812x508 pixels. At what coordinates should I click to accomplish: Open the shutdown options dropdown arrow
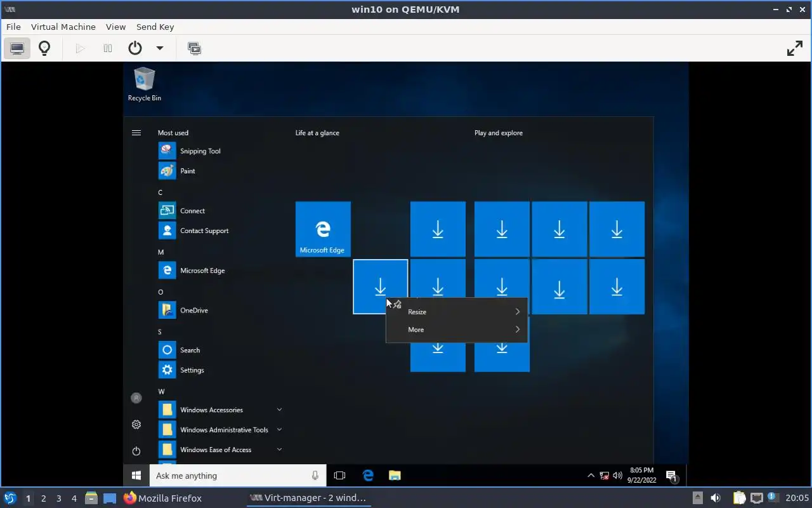pos(160,48)
